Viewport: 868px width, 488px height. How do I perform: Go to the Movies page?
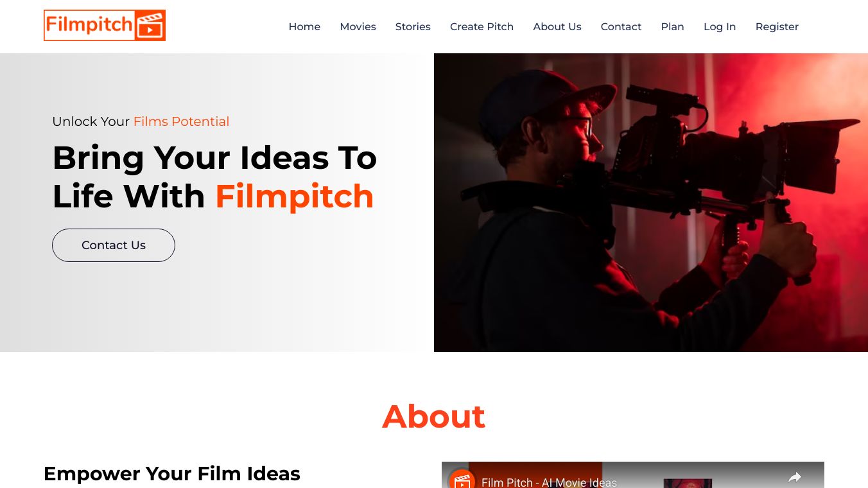point(358,26)
